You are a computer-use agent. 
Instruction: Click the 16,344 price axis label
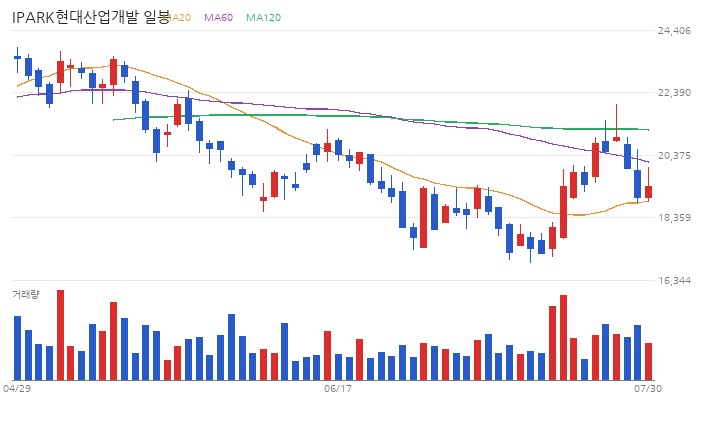674,280
